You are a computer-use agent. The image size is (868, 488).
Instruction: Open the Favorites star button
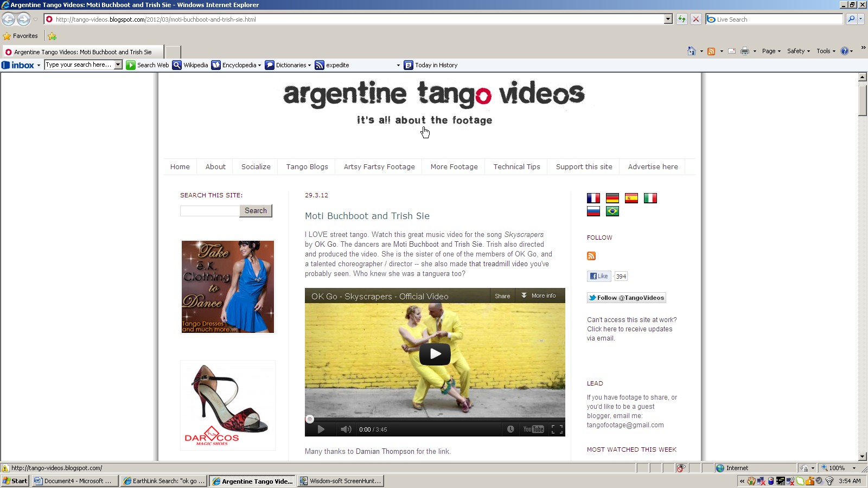[x=21, y=36]
